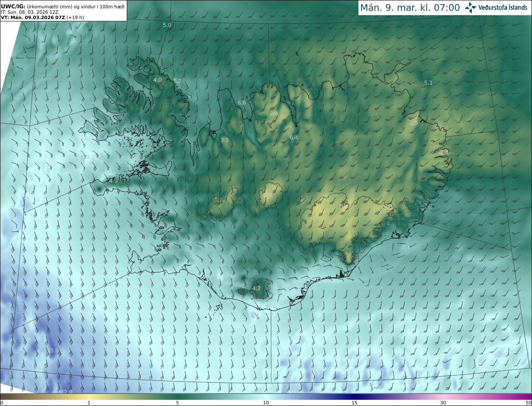Click the 10 tick on the color scale
The image size is (532, 406).
[266, 403]
